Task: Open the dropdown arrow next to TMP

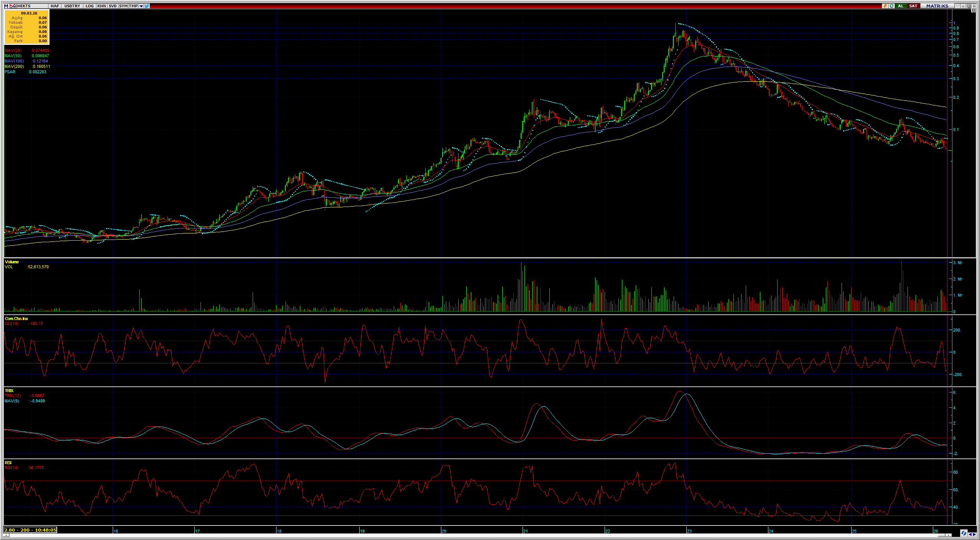Action: point(141,6)
